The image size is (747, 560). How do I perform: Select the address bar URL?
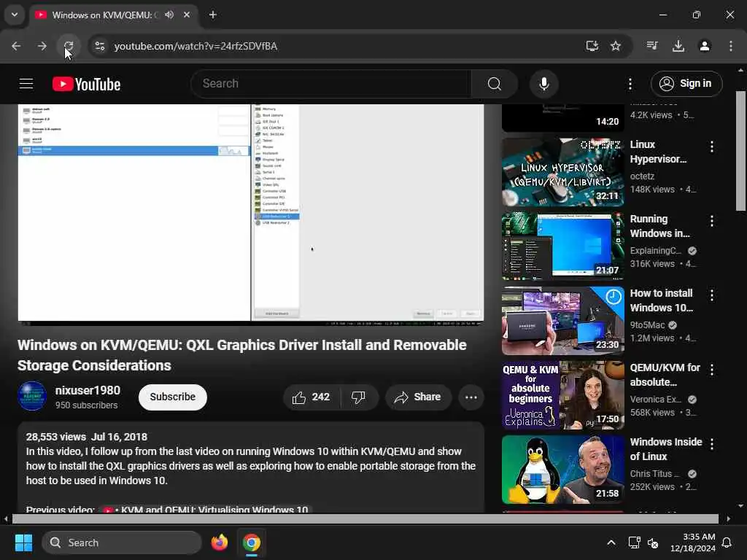click(x=196, y=46)
